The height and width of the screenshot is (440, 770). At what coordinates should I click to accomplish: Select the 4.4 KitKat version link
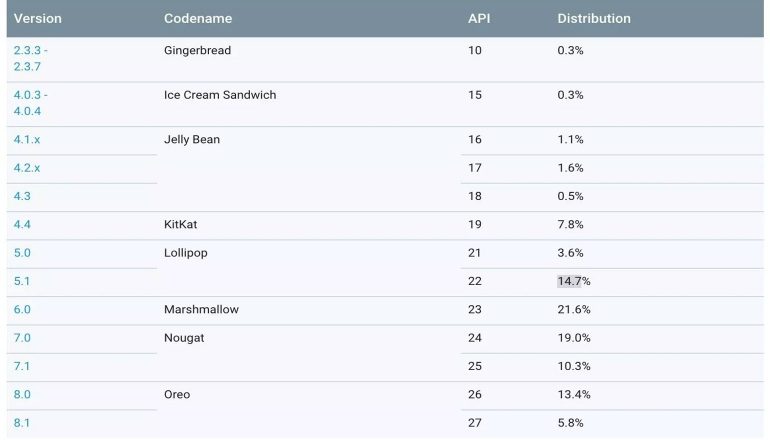(x=23, y=225)
